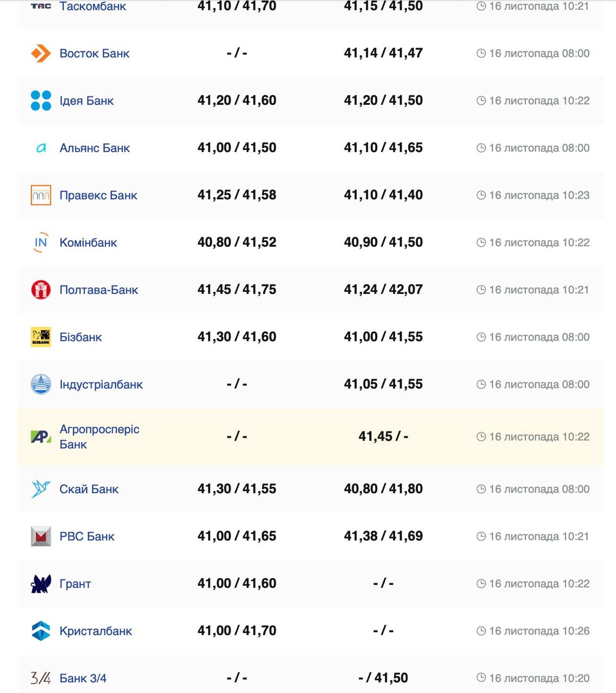This screenshot has width=616, height=693.
Task: Click the clock icon in Грант row
Action: (x=481, y=584)
